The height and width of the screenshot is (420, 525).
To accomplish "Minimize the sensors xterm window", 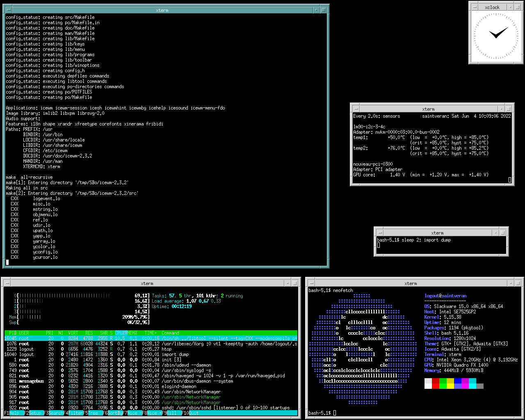I will pos(501,109).
